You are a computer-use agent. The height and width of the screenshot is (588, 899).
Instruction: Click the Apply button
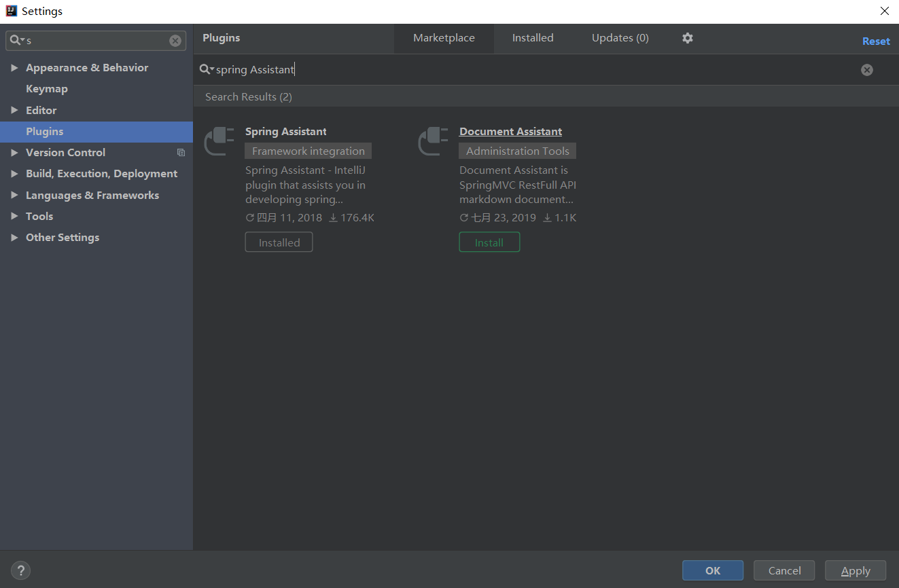tap(856, 570)
